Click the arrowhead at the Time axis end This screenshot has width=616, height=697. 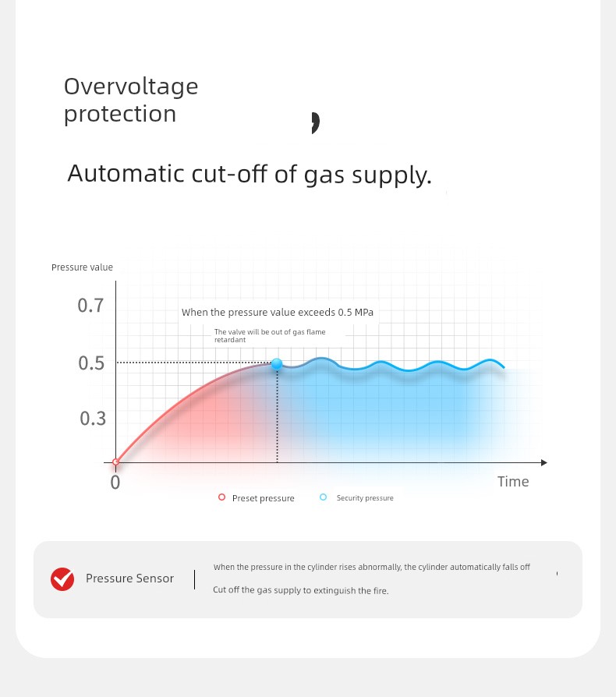tap(543, 462)
